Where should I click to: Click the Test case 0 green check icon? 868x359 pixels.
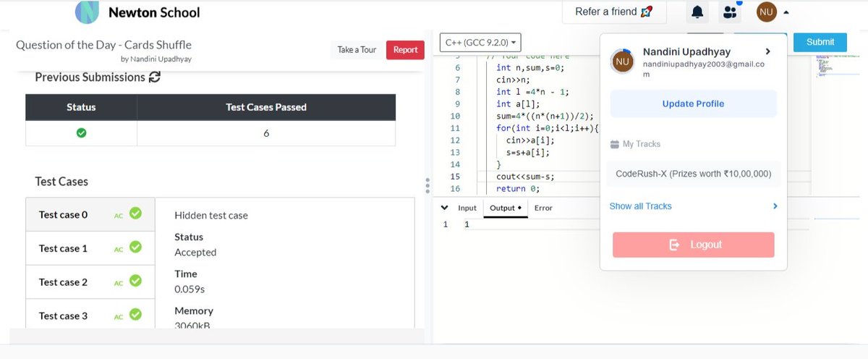click(135, 214)
